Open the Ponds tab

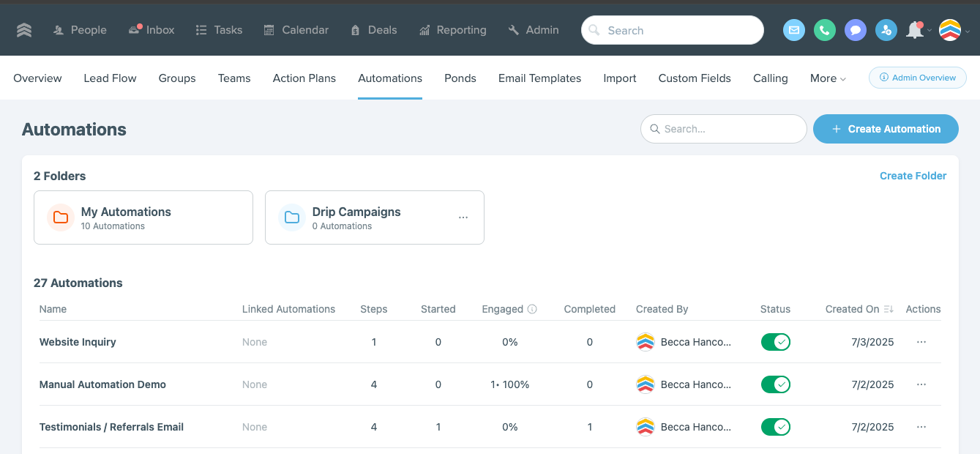click(x=460, y=78)
